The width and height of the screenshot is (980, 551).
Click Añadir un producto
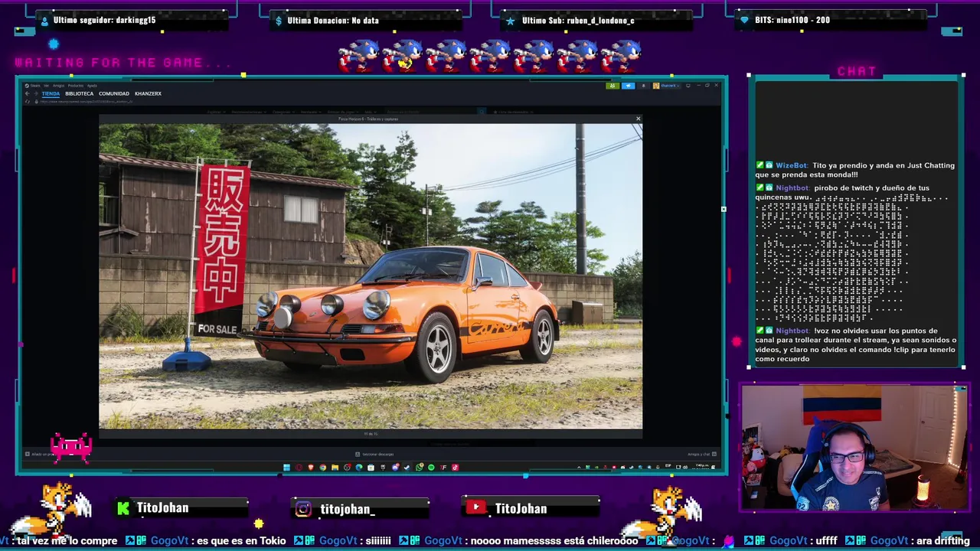coord(40,455)
